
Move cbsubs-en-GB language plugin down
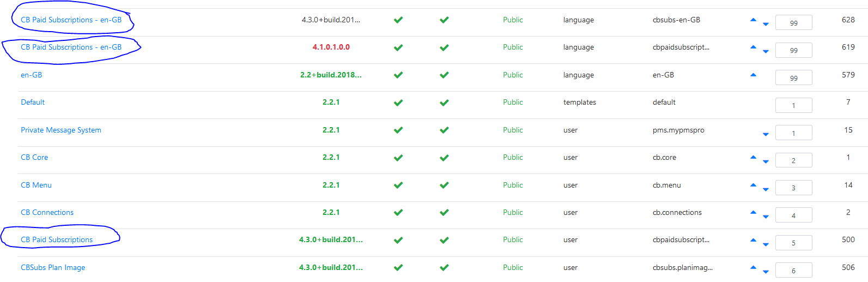tap(766, 24)
